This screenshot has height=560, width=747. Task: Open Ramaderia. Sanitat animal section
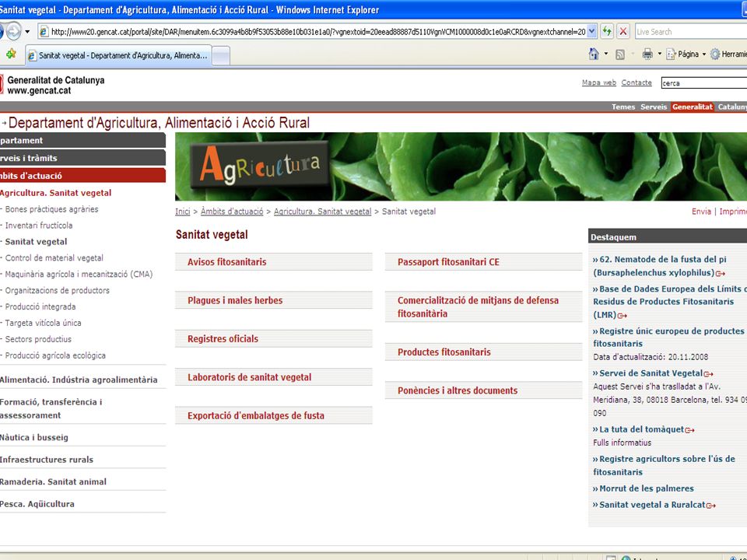[53, 481]
